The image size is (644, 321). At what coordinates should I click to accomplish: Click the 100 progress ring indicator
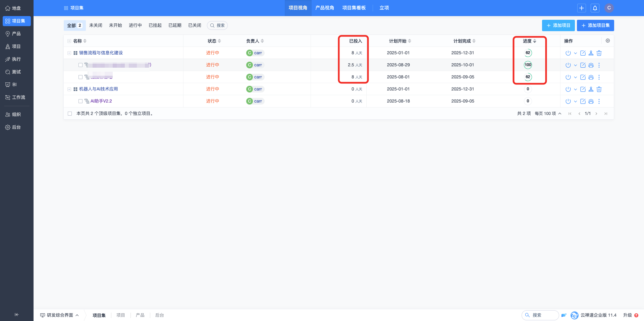(528, 65)
